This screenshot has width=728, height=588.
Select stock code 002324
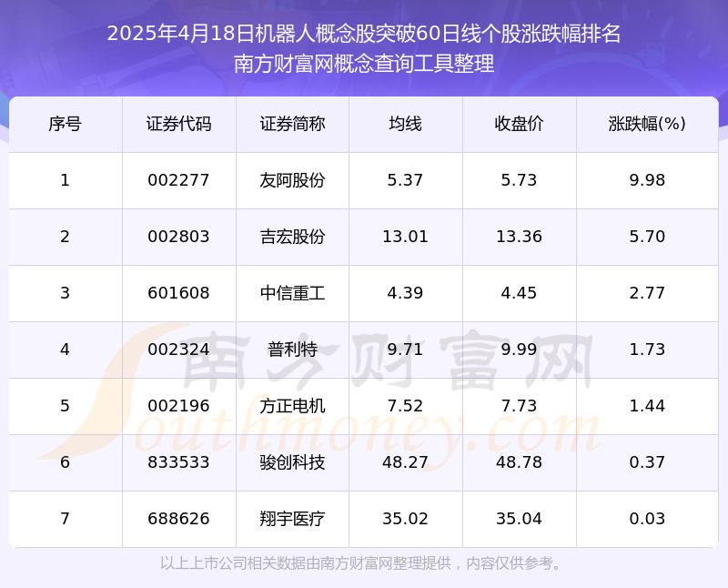tap(178, 350)
